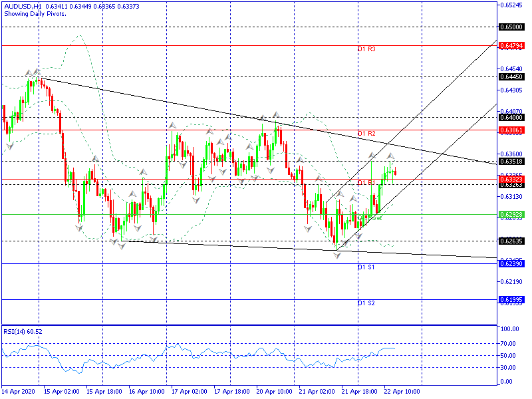
Task: Click the blue 0.61995 price tag
Action: coord(510,300)
